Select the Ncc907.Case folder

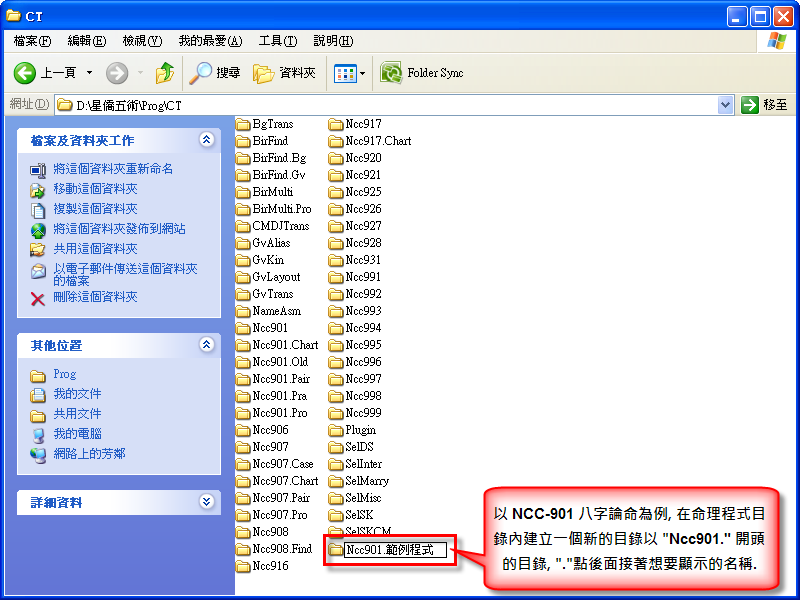[283, 464]
